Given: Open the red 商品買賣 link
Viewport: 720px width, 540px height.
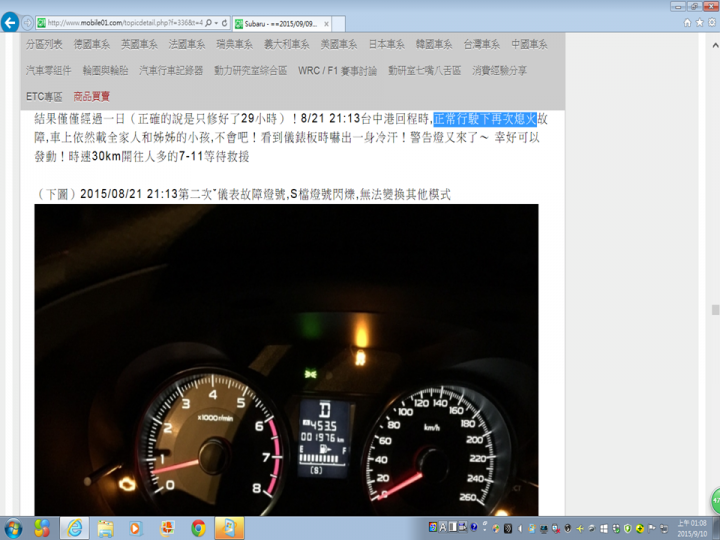Looking at the screenshot, I should (x=92, y=96).
